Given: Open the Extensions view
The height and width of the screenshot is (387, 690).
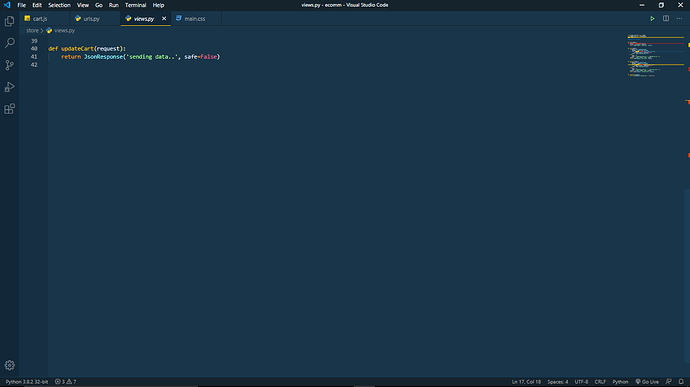Looking at the screenshot, I should pos(9,109).
